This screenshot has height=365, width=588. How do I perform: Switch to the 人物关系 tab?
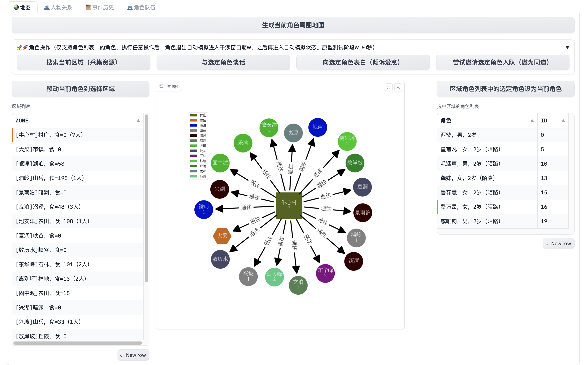[x=58, y=7]
